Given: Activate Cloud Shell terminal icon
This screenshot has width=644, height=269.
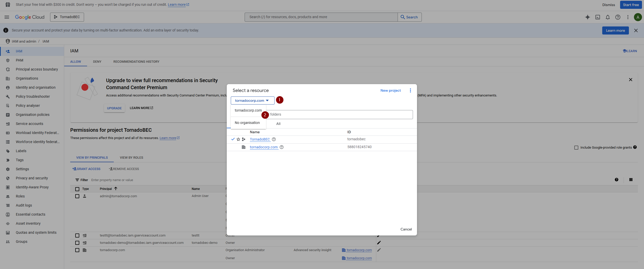Looking at the screenshot, I should click(597, 17).
